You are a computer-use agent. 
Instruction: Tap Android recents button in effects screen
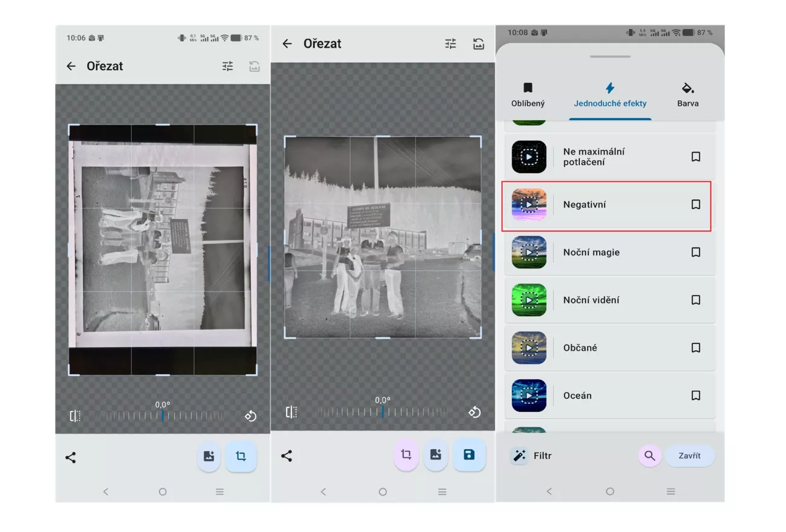coord(671,492)
